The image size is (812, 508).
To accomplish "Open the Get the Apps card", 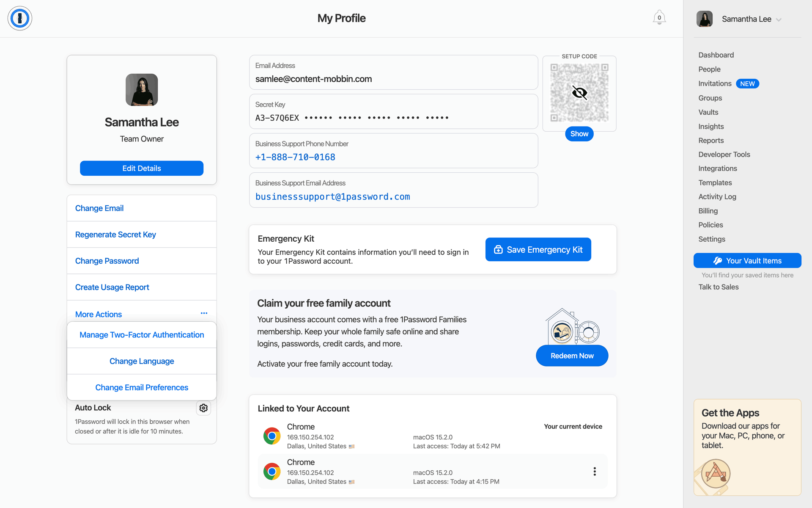I will (747, 447).
